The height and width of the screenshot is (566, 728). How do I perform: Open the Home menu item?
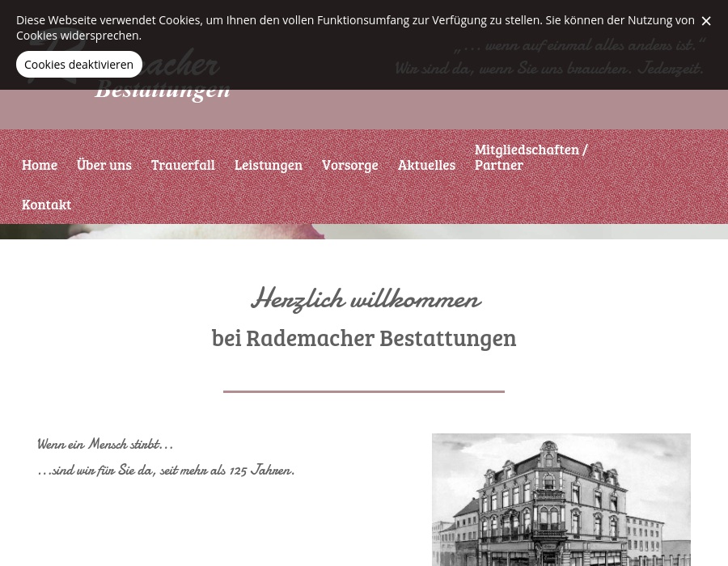pyautogui.click(x=39, y=164)
